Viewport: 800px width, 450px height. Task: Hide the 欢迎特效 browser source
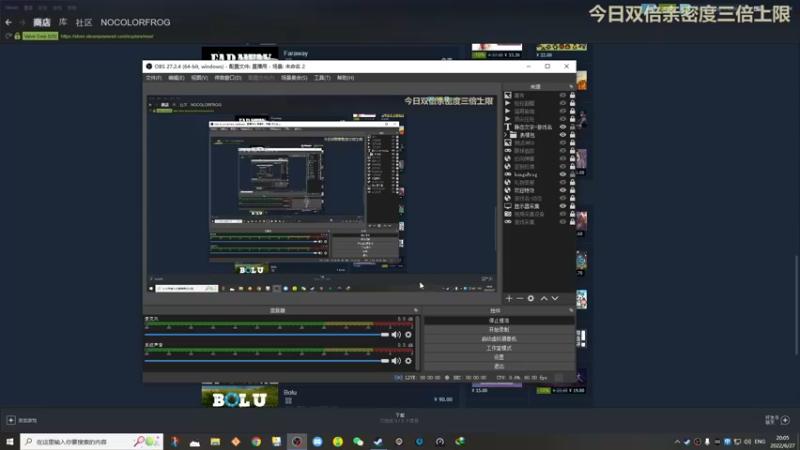[x=563, y=190]
